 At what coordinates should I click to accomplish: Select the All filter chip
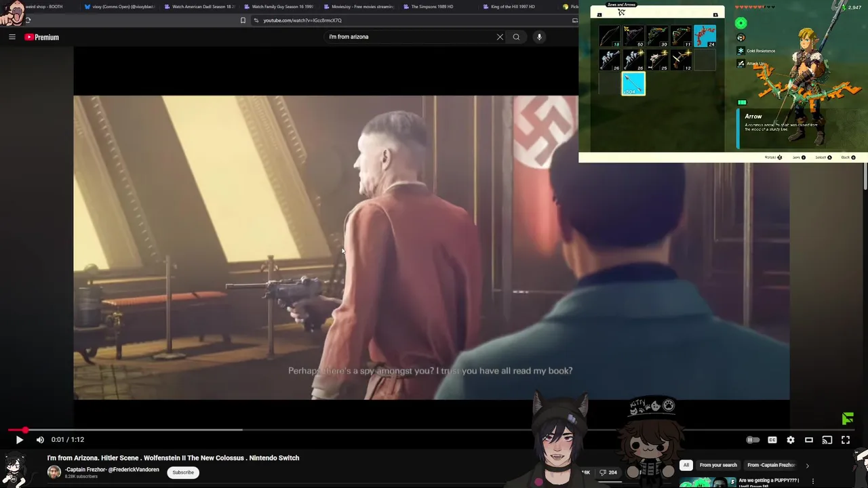coord(686,465)
